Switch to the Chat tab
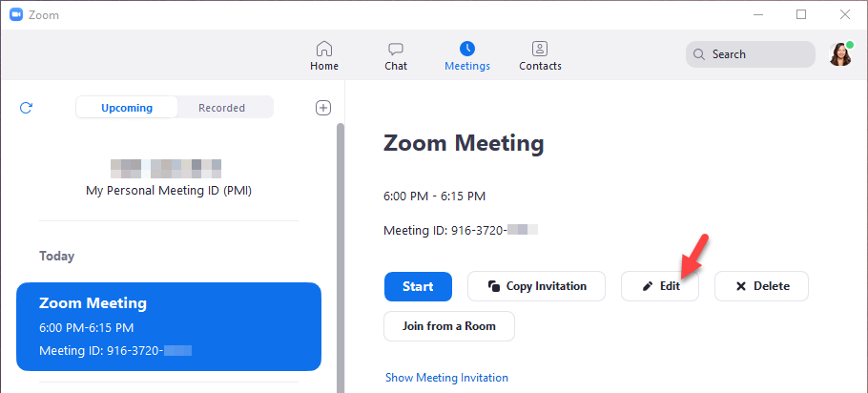The height and width of the screenshot is (393, 868). click(396, 55)
